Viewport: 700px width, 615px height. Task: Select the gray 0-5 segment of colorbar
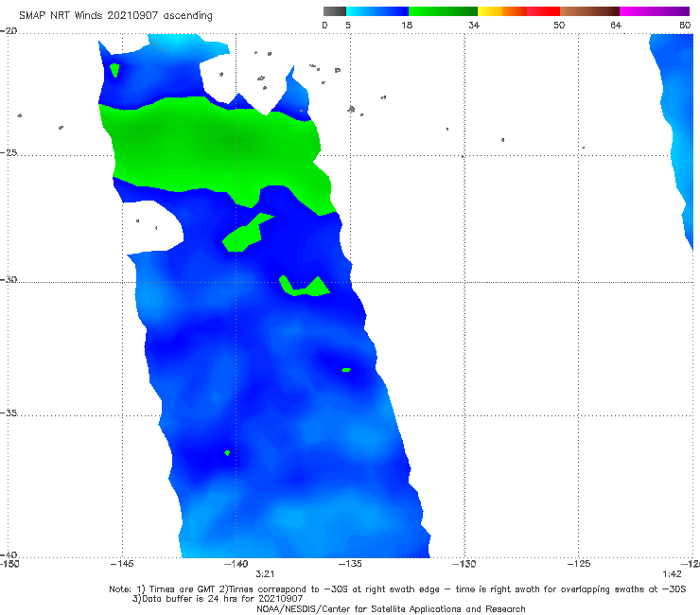click(335, 11)
